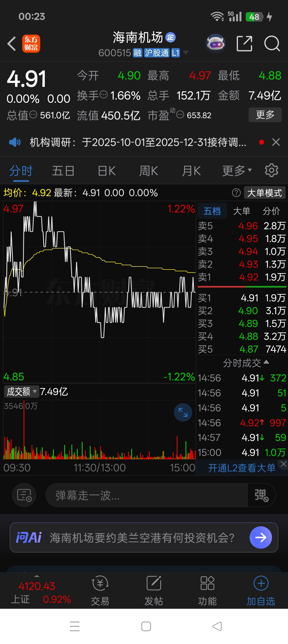Screen dimensions: 288x644
Task: Expand the stock code dropdown arrow
Action: point(186,53)
